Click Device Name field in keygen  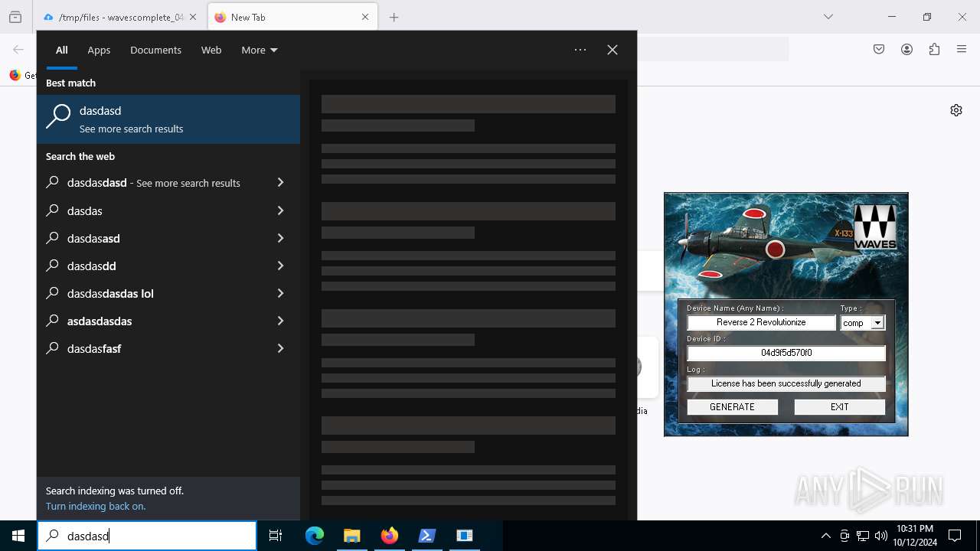(761, 323)
